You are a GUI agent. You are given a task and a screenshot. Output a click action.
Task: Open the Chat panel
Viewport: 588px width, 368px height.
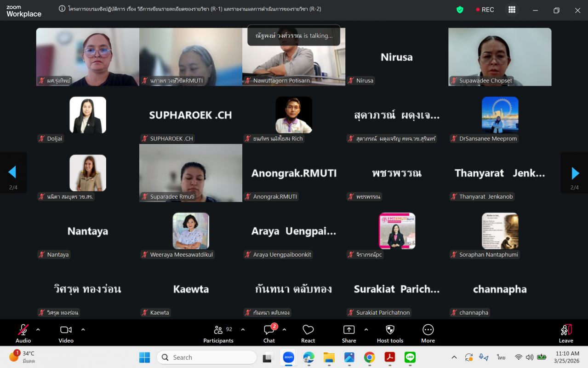tap(269, 333)
